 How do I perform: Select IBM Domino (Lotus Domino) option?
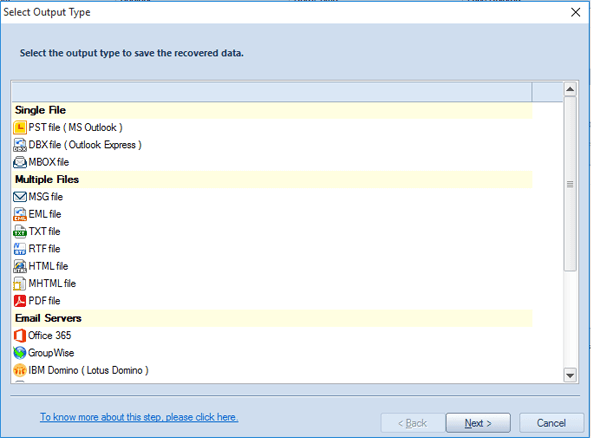[x=81, y=370]
